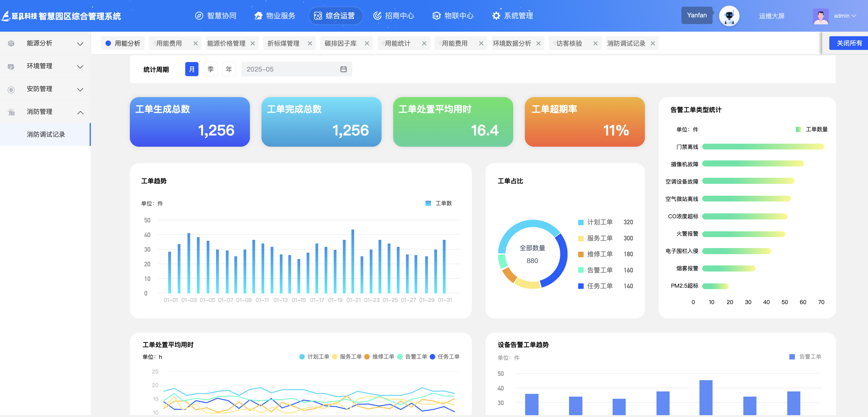
Task: Close the 碳排因子库 tab
Action: [367, 44]
